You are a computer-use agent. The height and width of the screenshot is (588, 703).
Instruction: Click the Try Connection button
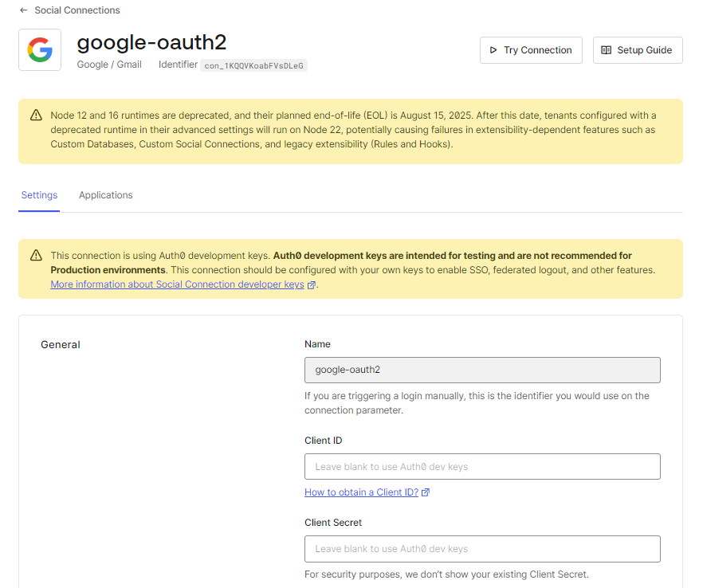pyautogui.click(x=531, y=49)
